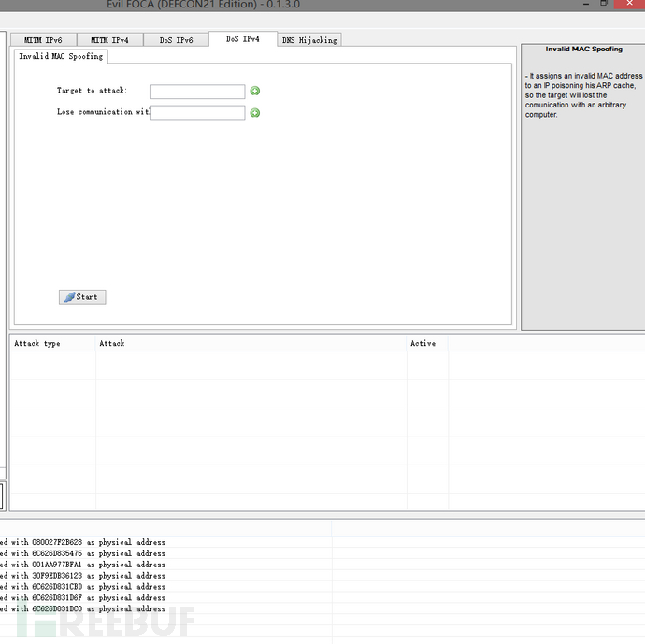Select the DoS IPv6 tab
This screenshot has height=644, width=645.
pos(176,40)
